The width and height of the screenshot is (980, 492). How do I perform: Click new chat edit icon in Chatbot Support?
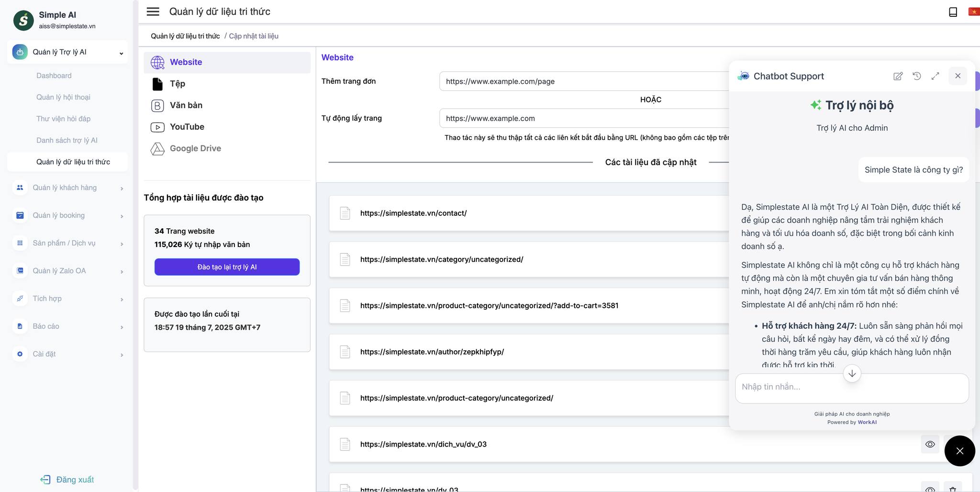(898, 76)
